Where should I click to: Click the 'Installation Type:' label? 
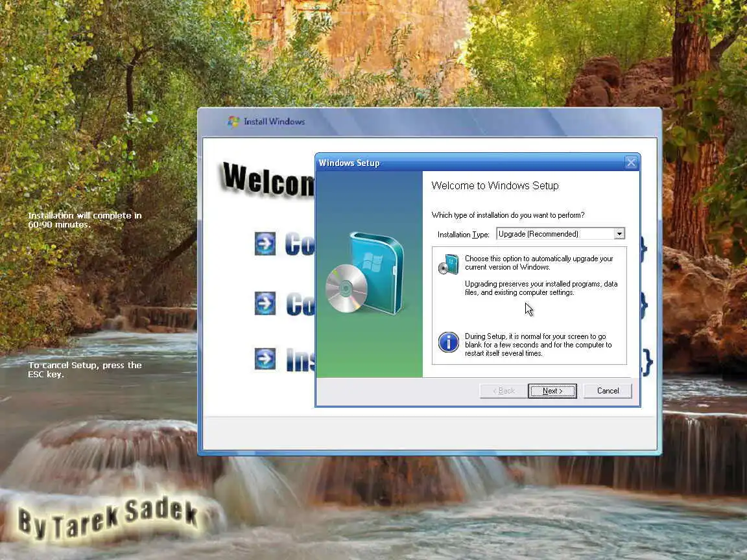[464, 234]
